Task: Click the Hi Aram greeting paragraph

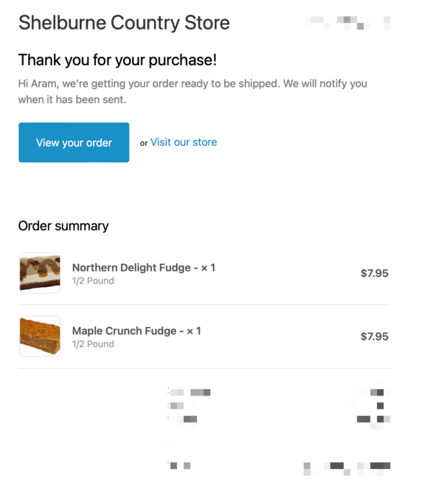Action: tap(192, 92)
